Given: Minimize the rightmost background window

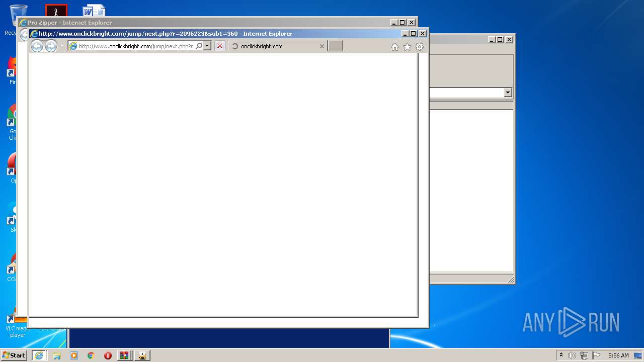Looking at the screenshot, I should click(492, 40).
